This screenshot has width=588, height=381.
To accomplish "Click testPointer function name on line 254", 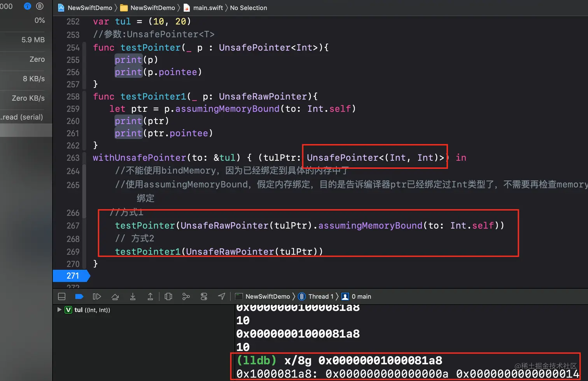I will coord(150,47).
